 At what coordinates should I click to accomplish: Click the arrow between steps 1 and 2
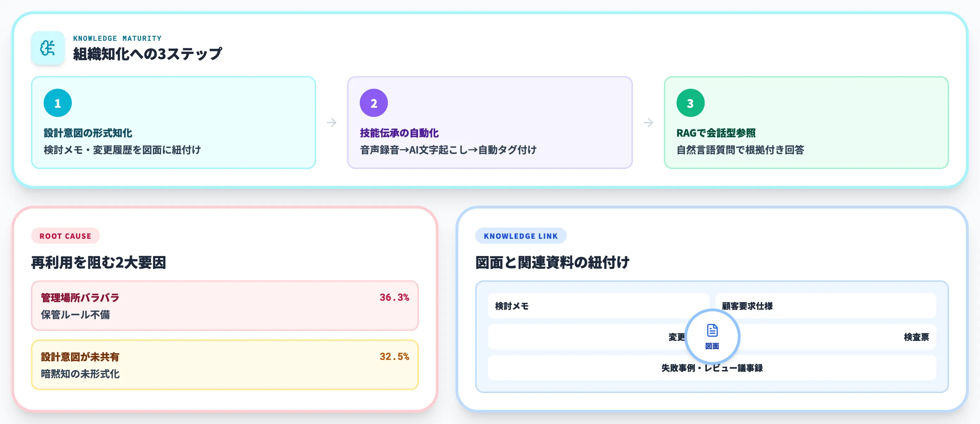(331, 122)
